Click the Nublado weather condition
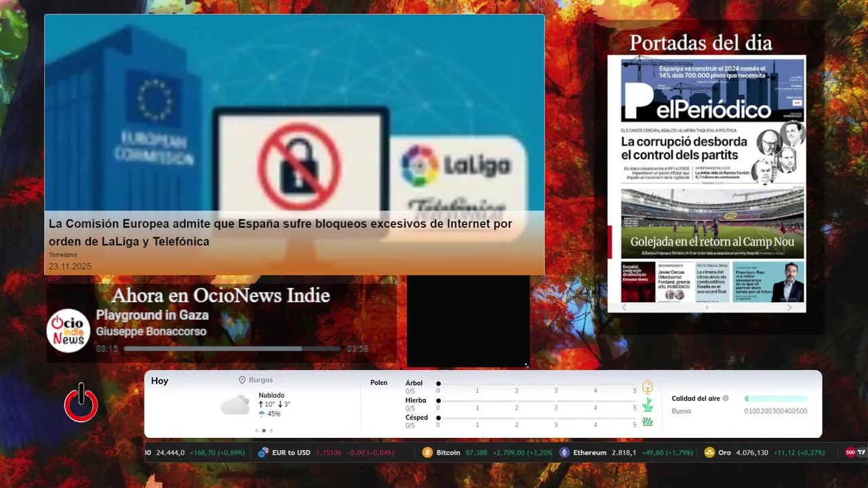 pyautogui.click(x=271, y=395)
